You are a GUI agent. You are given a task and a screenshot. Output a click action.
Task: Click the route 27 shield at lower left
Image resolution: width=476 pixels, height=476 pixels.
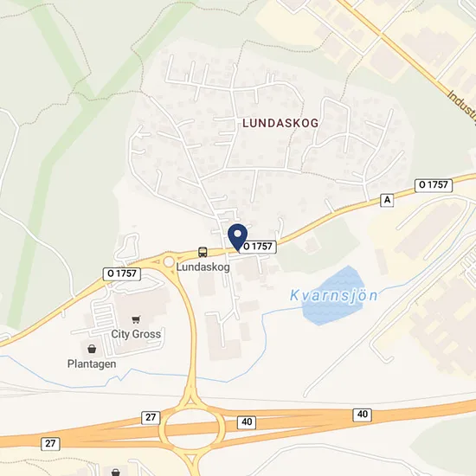(50, 444)
